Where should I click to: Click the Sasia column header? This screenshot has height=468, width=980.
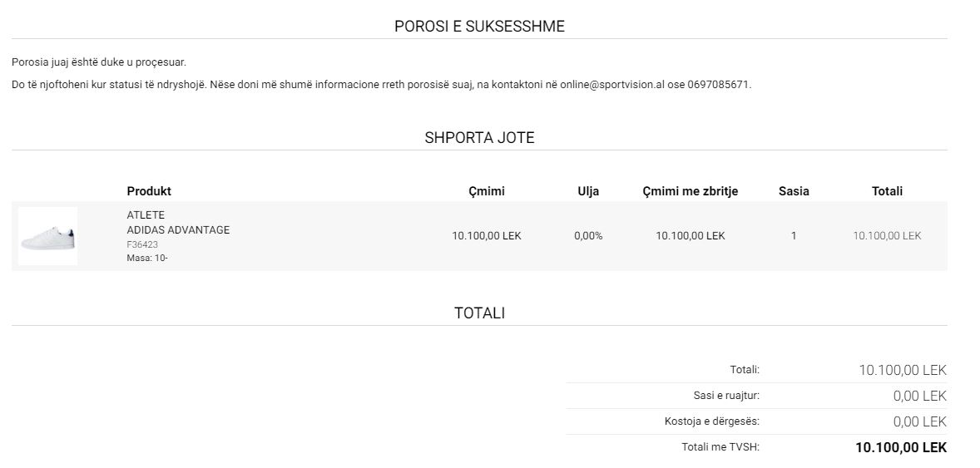(794, 191)
